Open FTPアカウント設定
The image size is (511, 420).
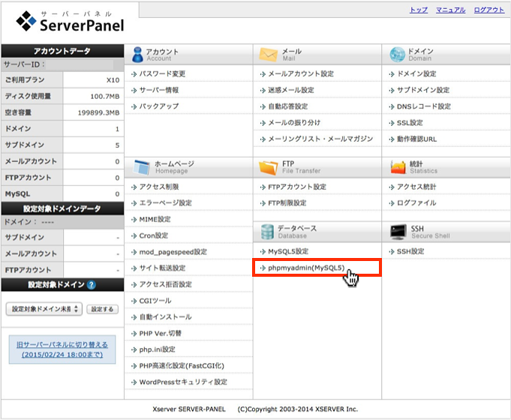point(297,187)
